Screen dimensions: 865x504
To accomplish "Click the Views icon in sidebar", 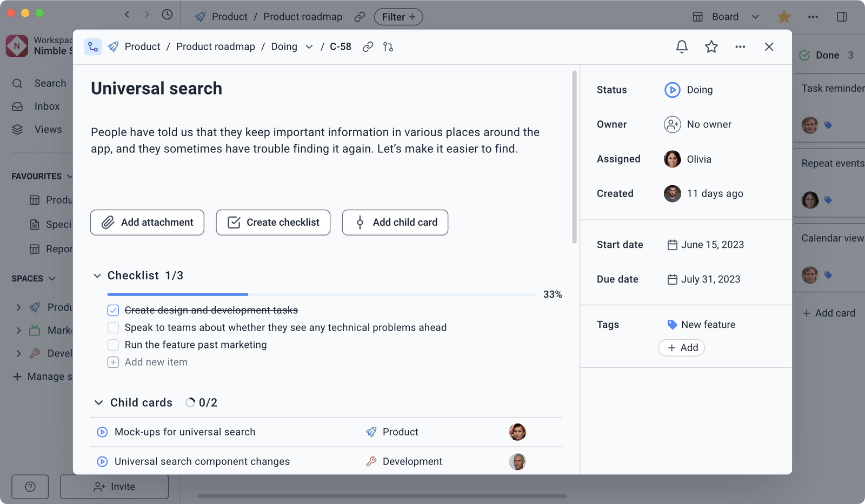I will click(x=17, y=130).
